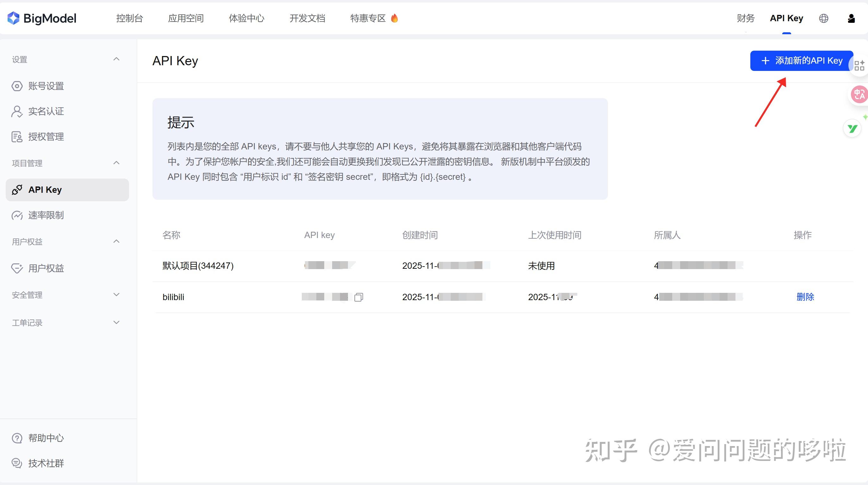Click the grid apps floating icon
This screenshot has width=868, height=485.
(x=859, y=66)
